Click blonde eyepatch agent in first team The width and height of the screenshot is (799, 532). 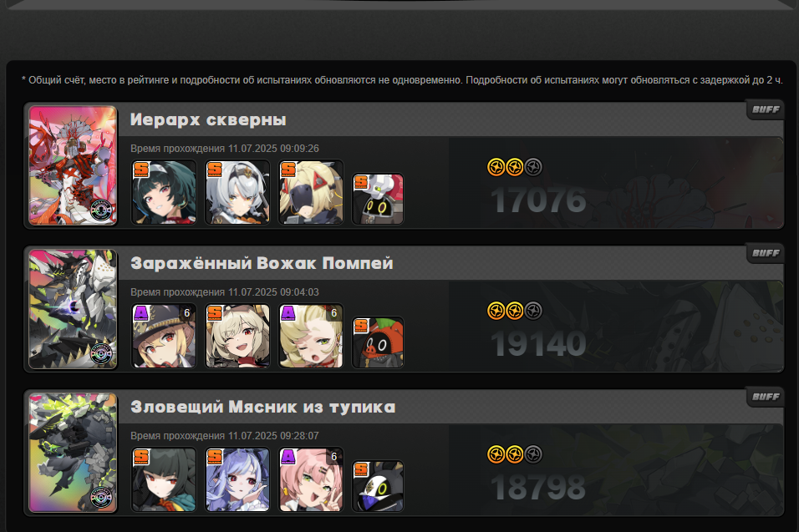click(311, 192)
